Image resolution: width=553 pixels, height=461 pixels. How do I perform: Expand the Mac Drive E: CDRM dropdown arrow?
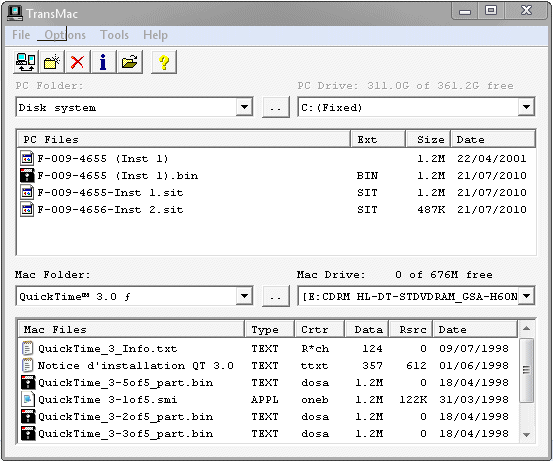coord(526,296)
